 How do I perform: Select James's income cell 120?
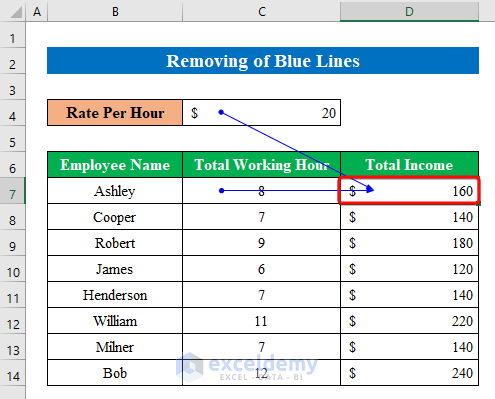[409, 269]
